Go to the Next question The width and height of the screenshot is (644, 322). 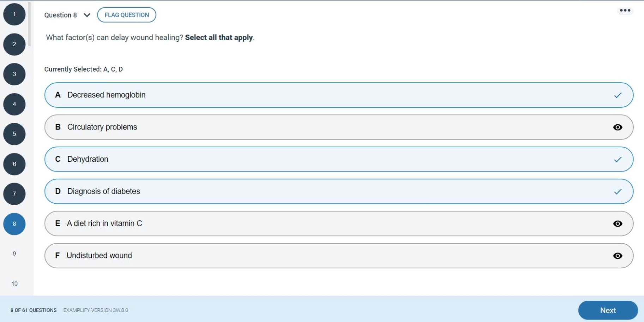pyautogui.click(x=608, y=310)
